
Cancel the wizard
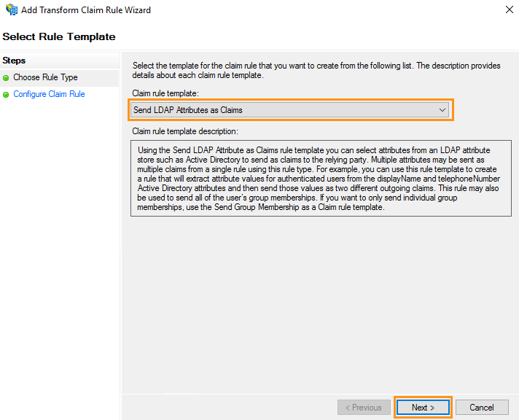click(481, 407)
